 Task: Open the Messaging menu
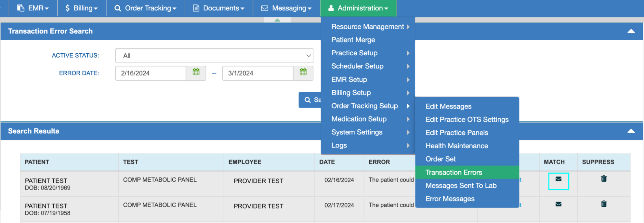click(x=286, y=8)
